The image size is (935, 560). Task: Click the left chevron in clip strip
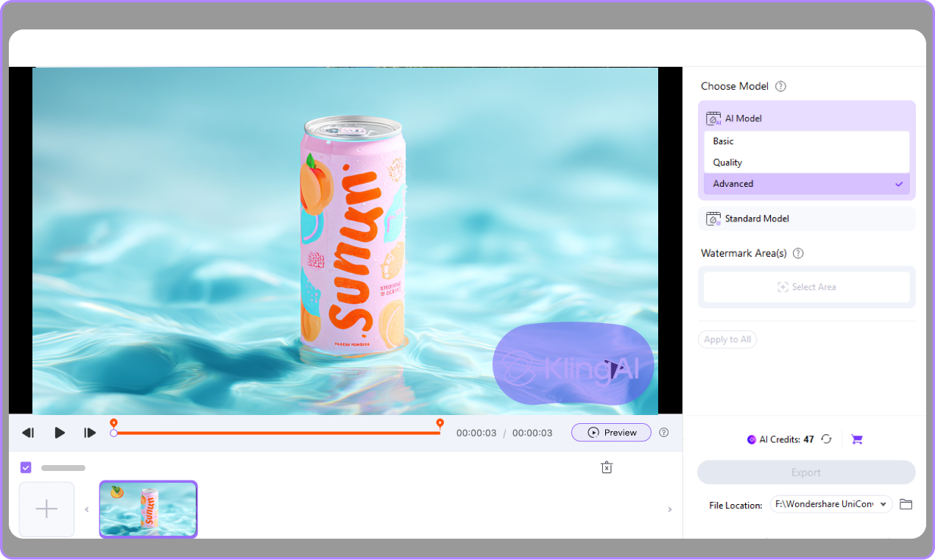pyautogui.click(x=86, y=508)
